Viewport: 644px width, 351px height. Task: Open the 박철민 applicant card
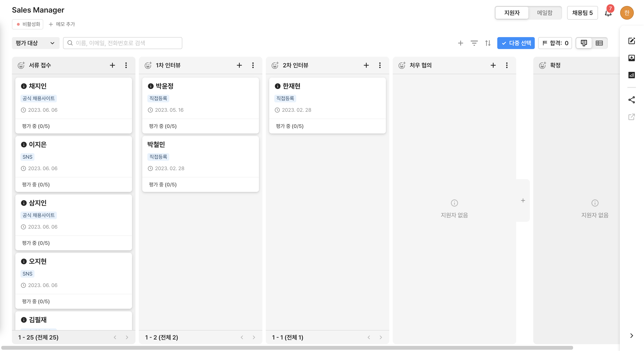coord(200,164)
